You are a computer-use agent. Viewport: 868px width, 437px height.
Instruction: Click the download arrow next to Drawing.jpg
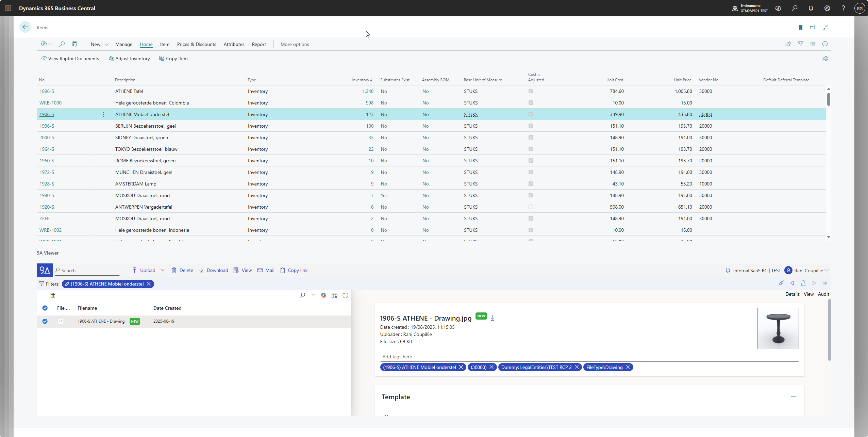492,318
